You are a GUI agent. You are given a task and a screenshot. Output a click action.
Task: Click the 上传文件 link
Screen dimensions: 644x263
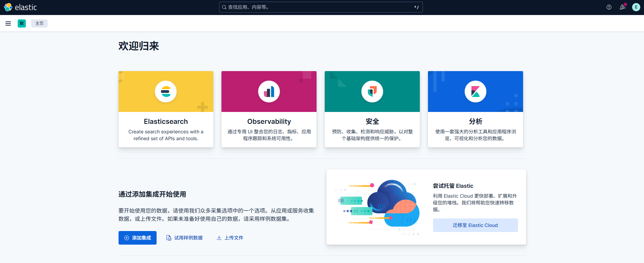pos(230,238)
